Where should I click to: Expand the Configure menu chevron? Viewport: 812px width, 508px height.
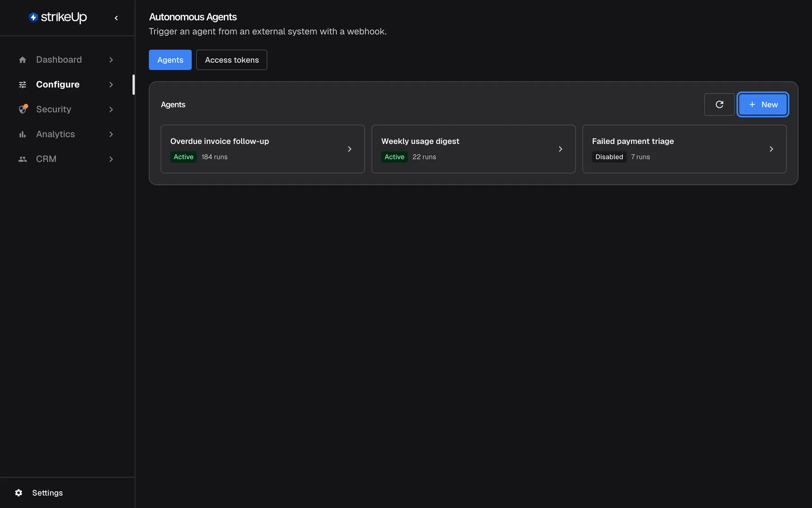pyautogui.click(x=111, y=84)
